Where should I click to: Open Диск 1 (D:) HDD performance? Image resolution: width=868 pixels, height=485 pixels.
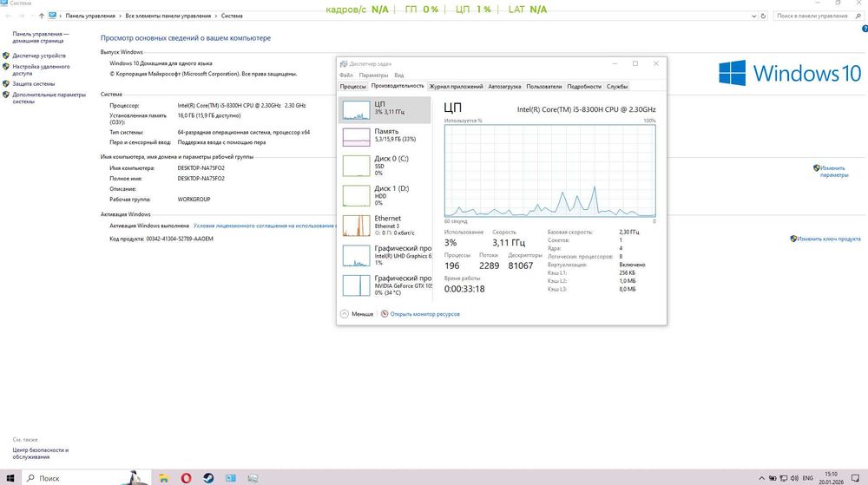coord(385,195)
